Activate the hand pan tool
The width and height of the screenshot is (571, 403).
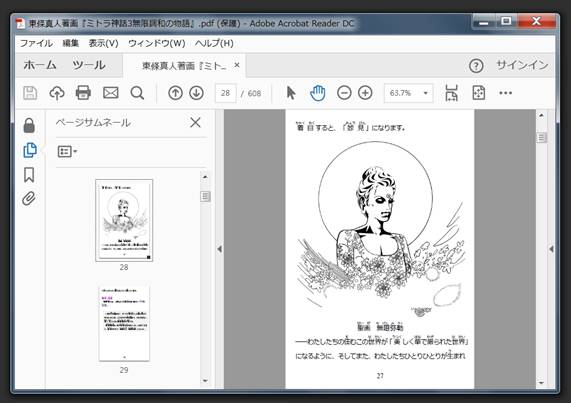(x=318, y=93)
